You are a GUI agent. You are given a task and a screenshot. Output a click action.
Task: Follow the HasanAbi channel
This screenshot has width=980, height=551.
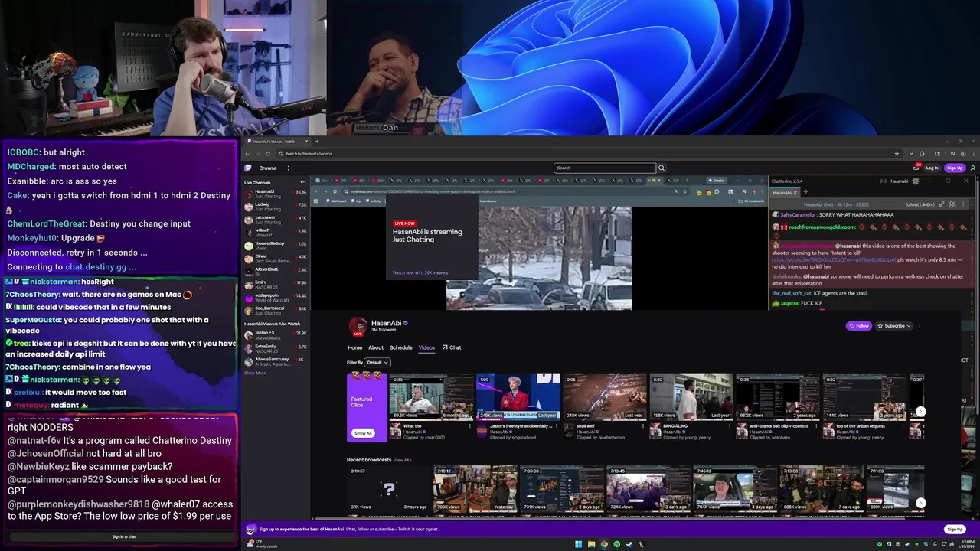tap(859, 325)
